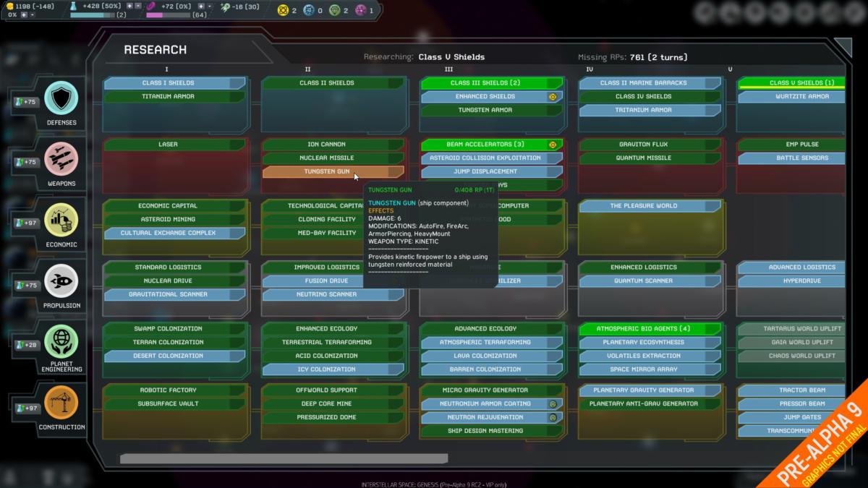The height and width of the screenshot is (488, 868).
Task: Select the yellow strategic resource icon
Action: click(x=284, y=10)
